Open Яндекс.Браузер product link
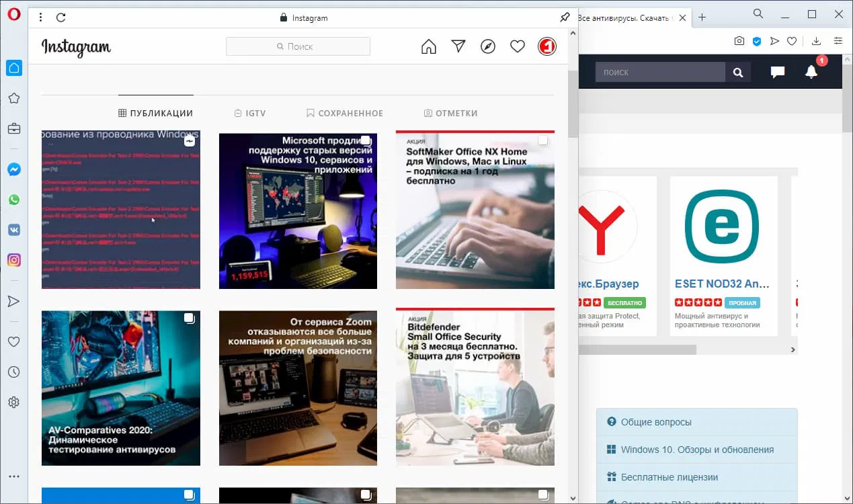This screenshot has width=853, height=504. point(608,284)
